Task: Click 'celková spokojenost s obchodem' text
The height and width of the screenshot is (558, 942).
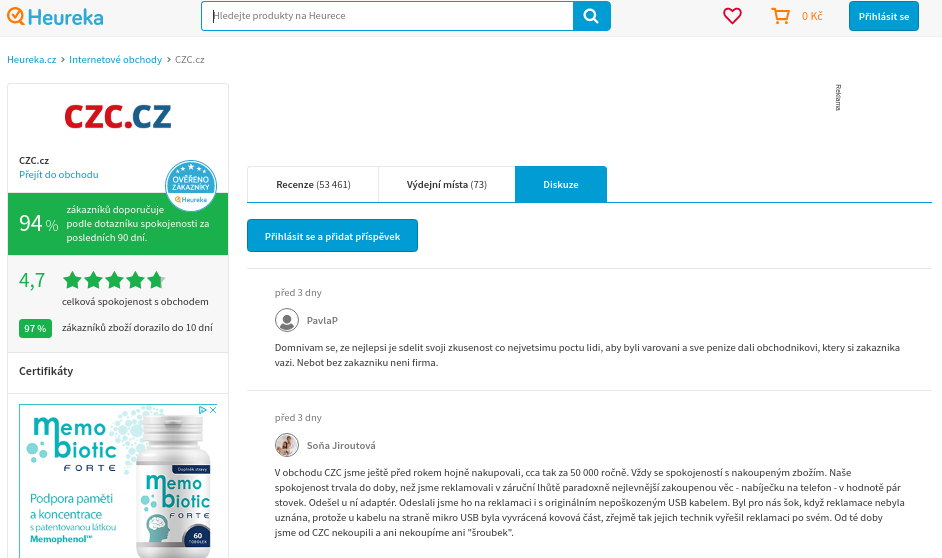Action: [135, 302]
